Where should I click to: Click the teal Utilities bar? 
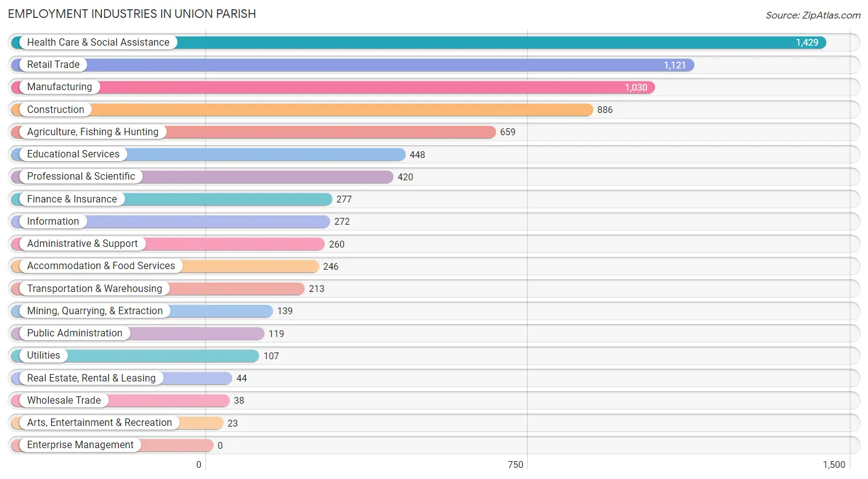click(x=135, y=356)
